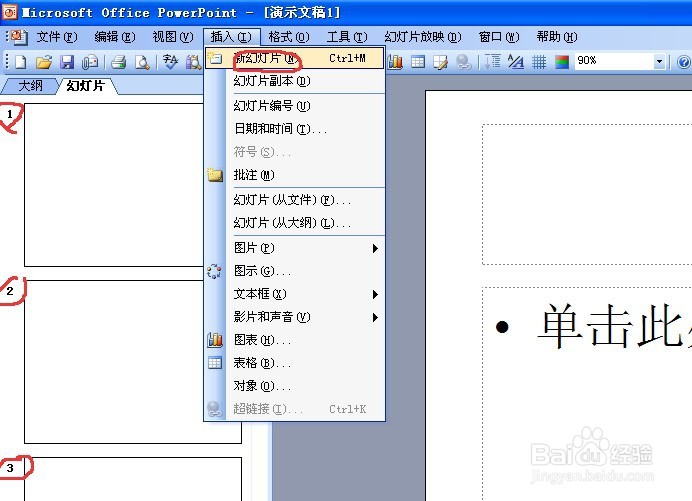Select slide 3 thumbnail
Image resolution: width=692 pixels, height=501 pixels.
[x=133, y=479]
